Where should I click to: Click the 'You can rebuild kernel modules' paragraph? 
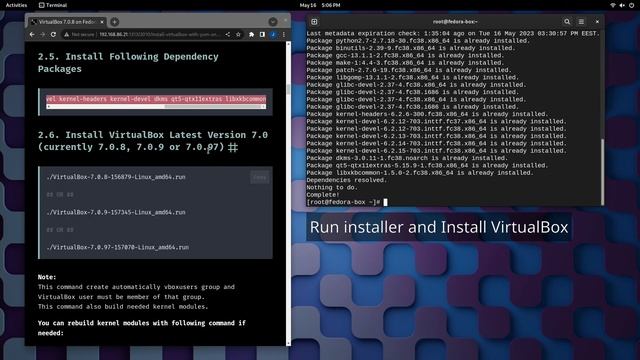click(142, 328)
